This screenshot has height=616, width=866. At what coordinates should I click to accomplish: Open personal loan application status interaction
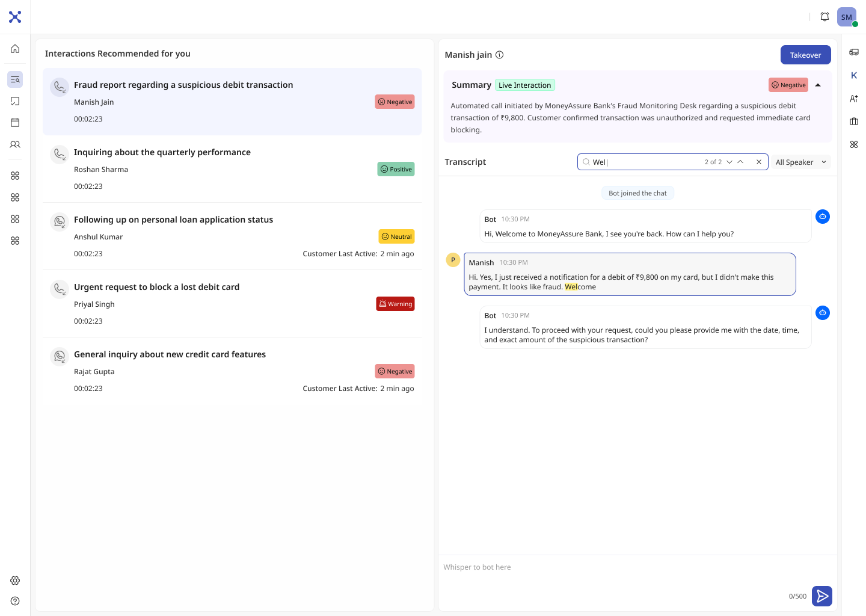[232, 236]
